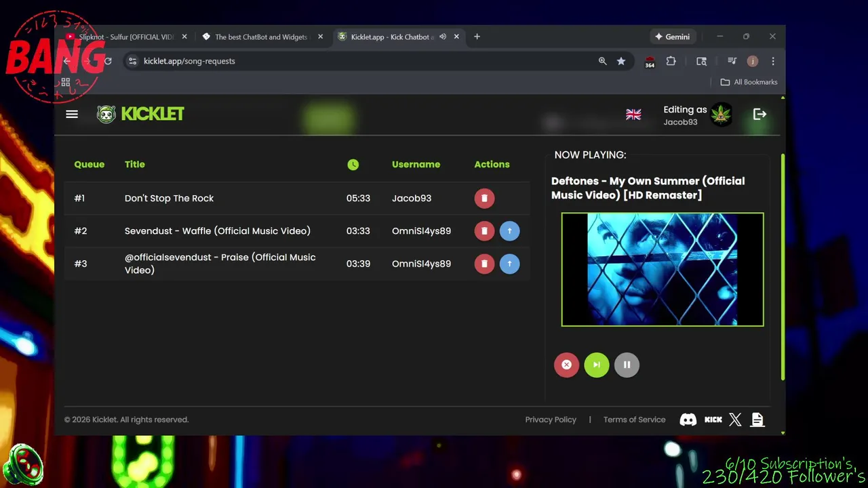Open the UK flag language selector
The width and height of the screenshot is (868, 488).
(x=633, y=115)
